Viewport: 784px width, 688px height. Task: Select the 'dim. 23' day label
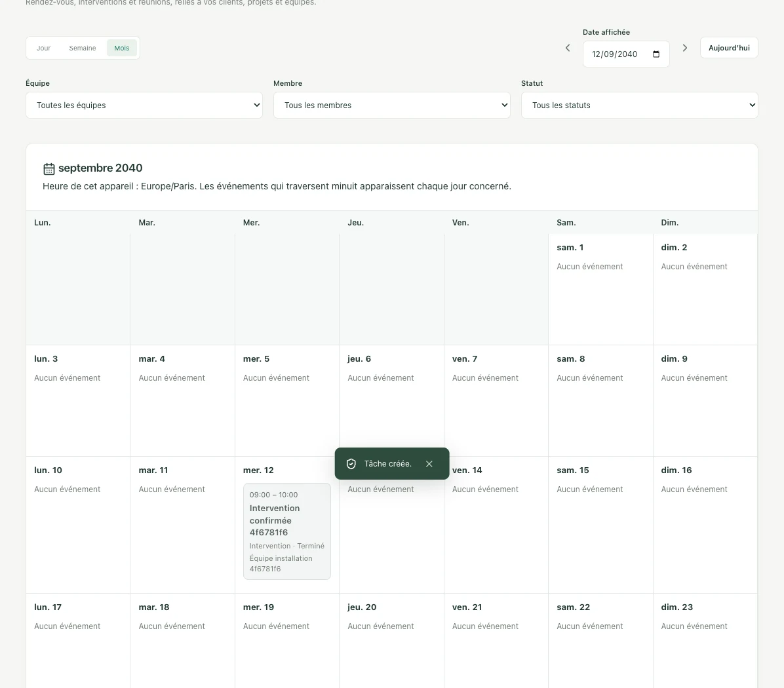point(677,607)
